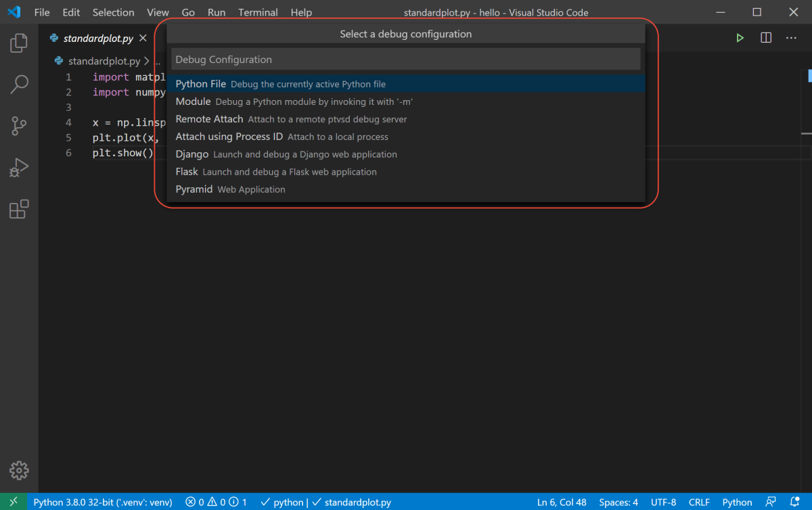Change line ending from CRLF
Image resolution: width=812 pixels, height=510 pixels.
[699, 502]
